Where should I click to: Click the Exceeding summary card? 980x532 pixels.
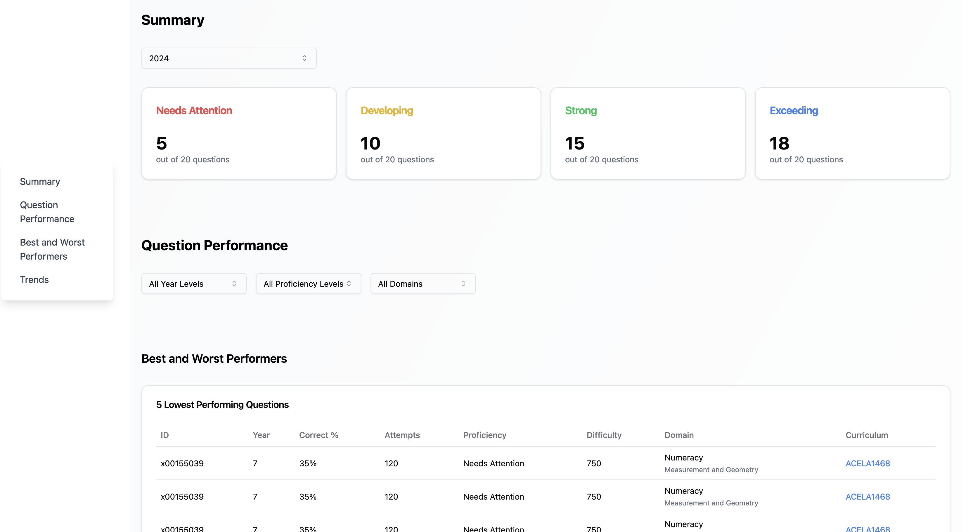pos(852,133)
